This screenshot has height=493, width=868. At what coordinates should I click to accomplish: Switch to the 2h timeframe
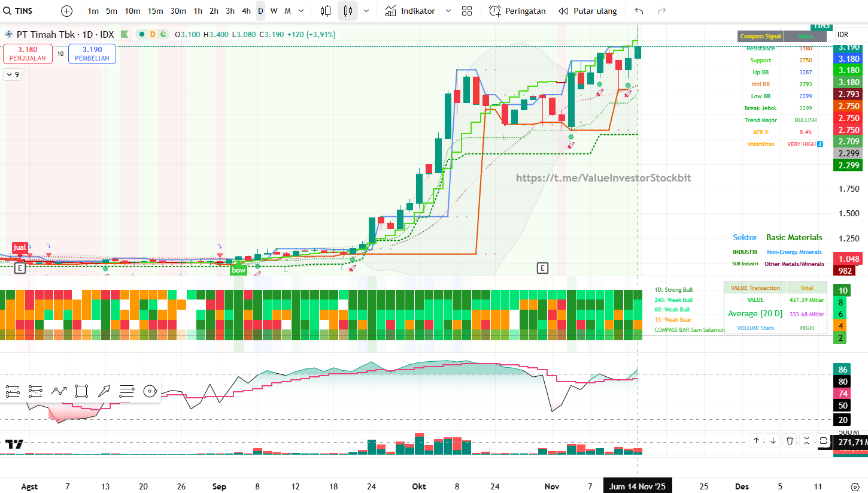click(214, 11)
